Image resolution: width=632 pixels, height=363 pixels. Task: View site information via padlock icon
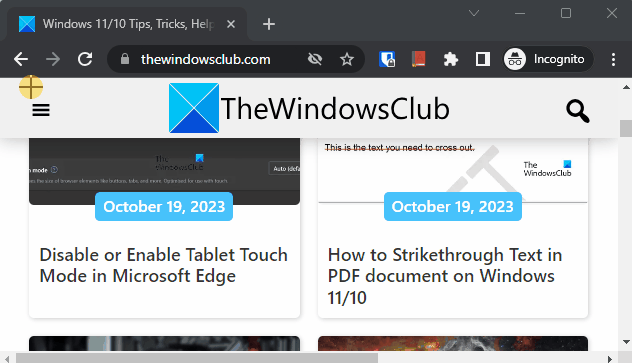[125, 59]
